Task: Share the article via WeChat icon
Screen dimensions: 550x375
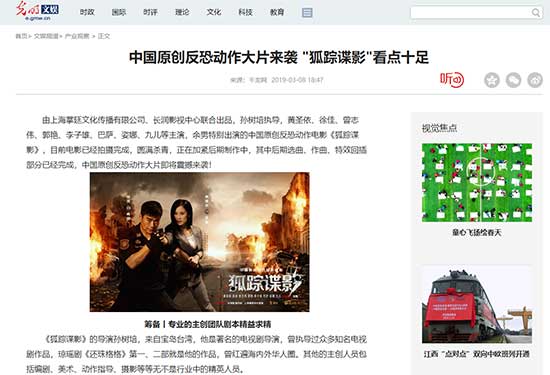Action: click(x=513, y=80)
